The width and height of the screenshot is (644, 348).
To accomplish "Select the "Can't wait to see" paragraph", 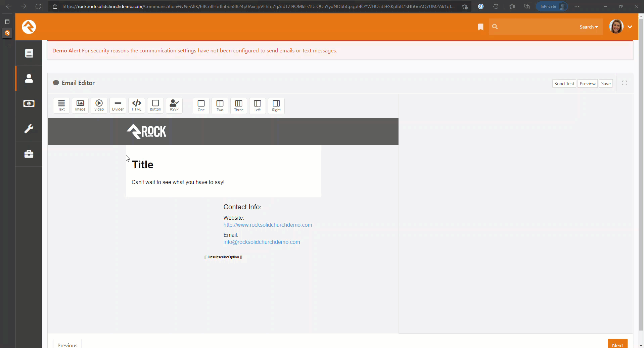I will coord(178,182).
